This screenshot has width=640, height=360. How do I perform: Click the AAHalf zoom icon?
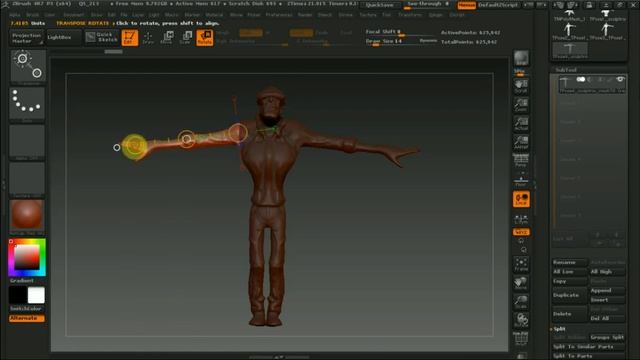521,142
